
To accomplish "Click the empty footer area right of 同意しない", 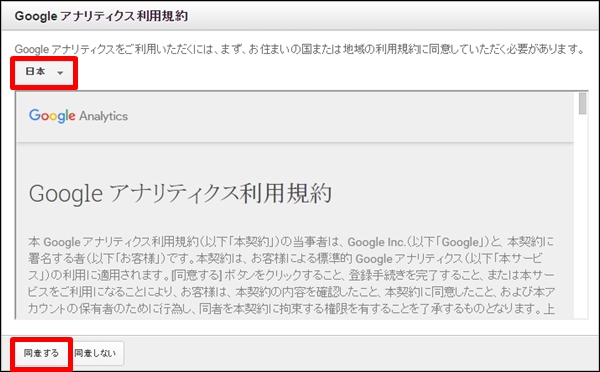I will point(360,353).
